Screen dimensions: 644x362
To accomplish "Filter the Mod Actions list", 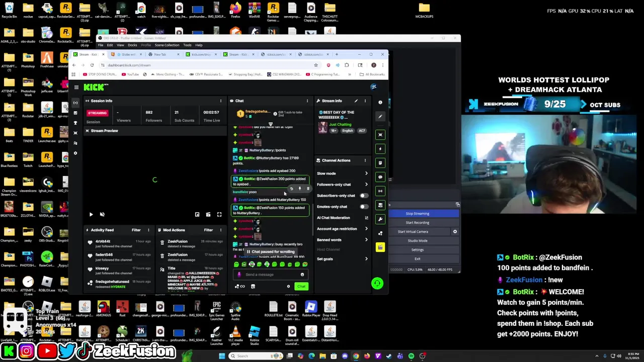I will pyautogui.click(x=208, y=230).
